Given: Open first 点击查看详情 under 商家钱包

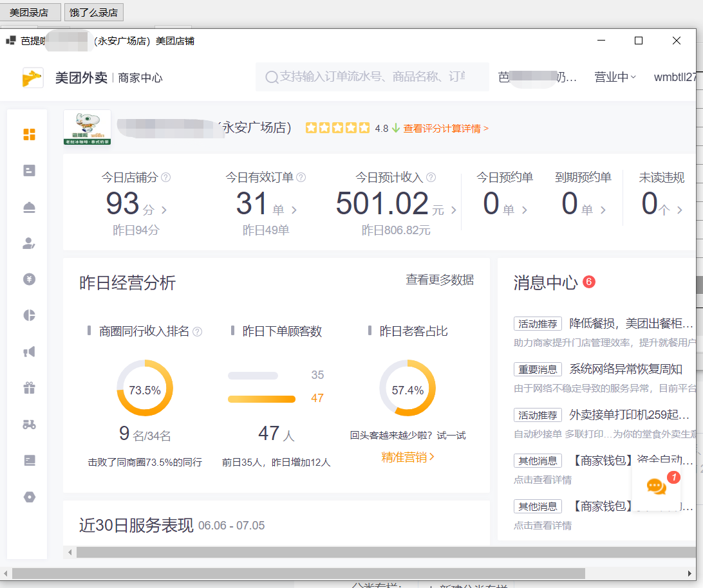Looking at the screenshot, I should [x=543, y=480].
